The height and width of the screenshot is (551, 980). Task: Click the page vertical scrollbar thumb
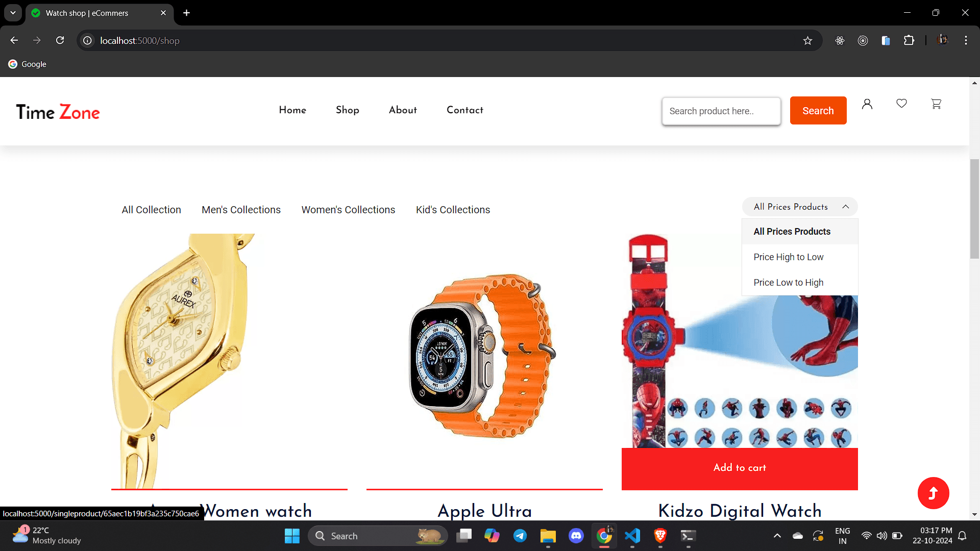[x=974, y=209]
